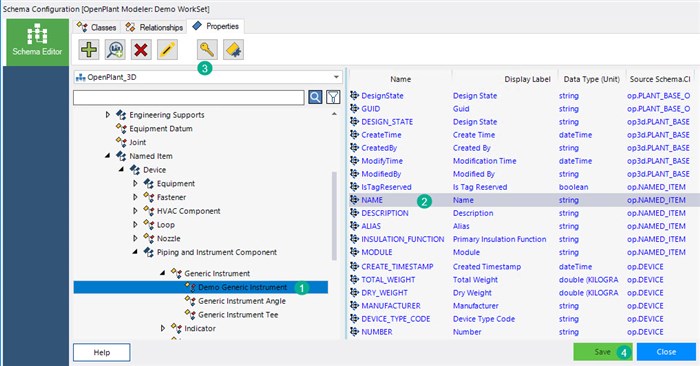Click the Joint class icon
This screenshot has width=700, height=366.
(x=121, y=142)
